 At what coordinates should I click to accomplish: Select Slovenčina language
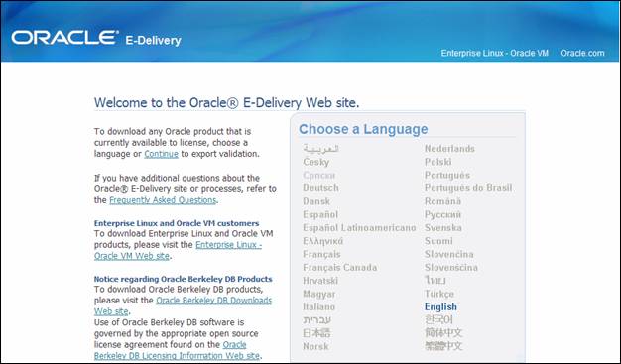(448, 254)
